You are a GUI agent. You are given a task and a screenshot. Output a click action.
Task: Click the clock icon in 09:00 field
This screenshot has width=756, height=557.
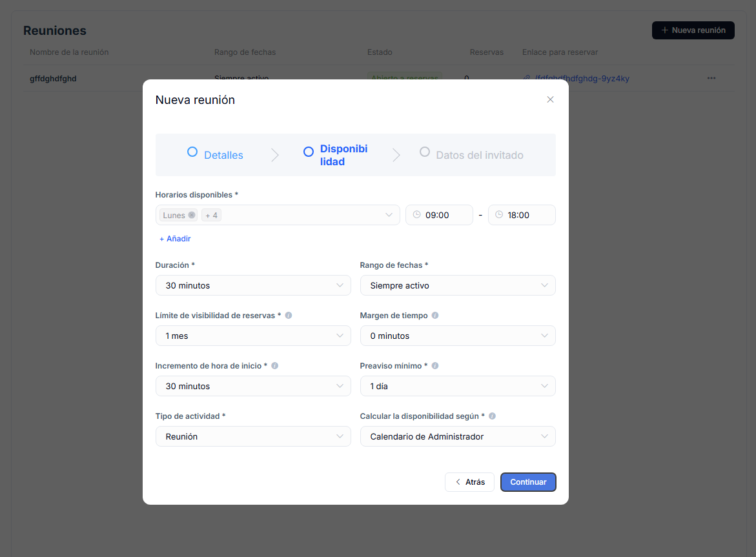coord(417,214)
